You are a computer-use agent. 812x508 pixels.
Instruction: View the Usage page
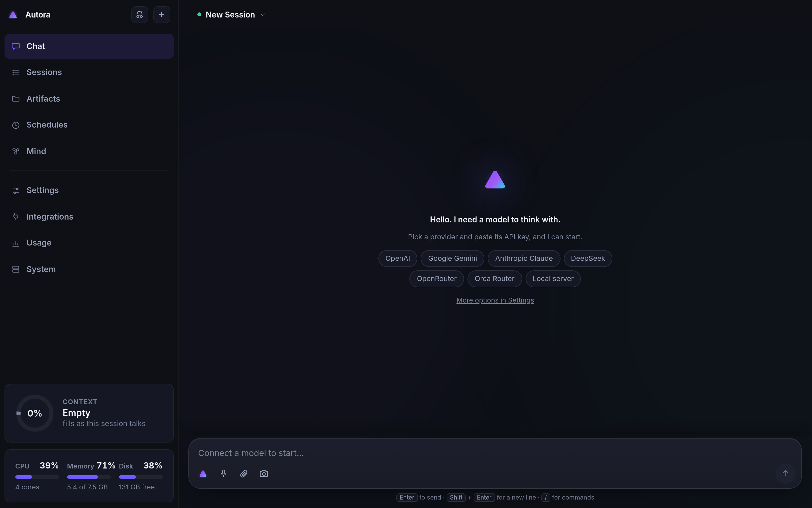(x=89, y=243)
